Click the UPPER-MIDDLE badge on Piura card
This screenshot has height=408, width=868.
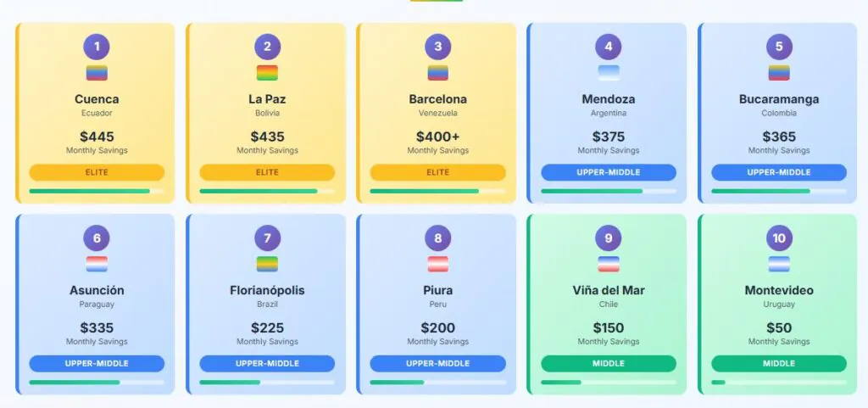(x=437, y=364)
